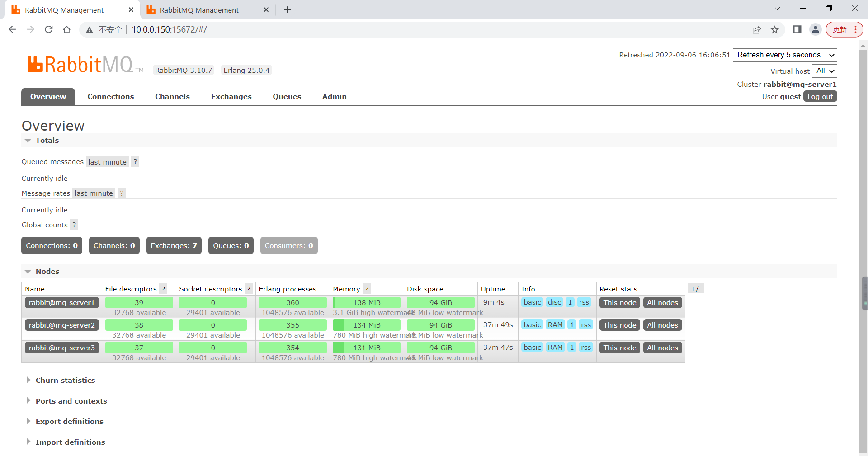Viewport: 868px width, 456px height.
Task: Click the rss tag for mq-server3
Action: [x=586, y=348]
